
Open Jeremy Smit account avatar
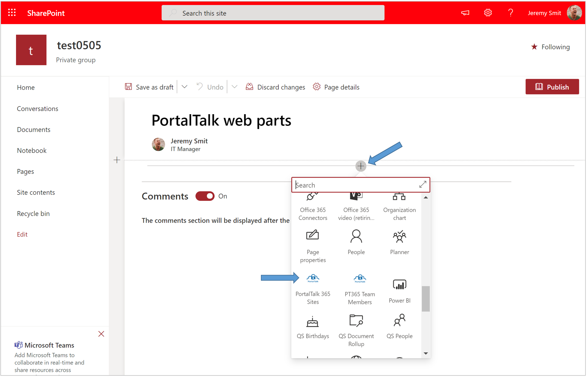click(x=574, y=13)
